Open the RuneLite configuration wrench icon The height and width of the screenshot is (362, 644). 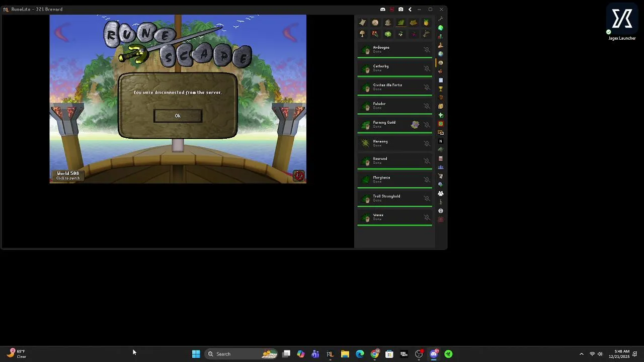pos(441,19)
